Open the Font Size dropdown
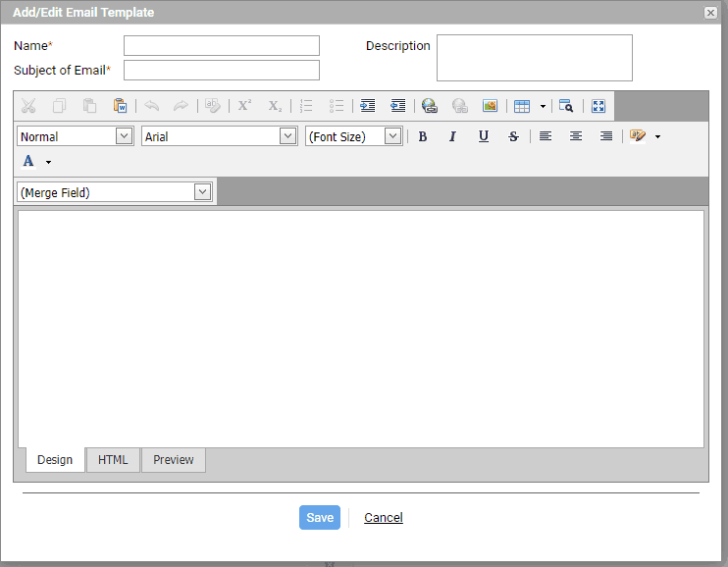Viewport: 728px width, 567px height. click(354, 136)
